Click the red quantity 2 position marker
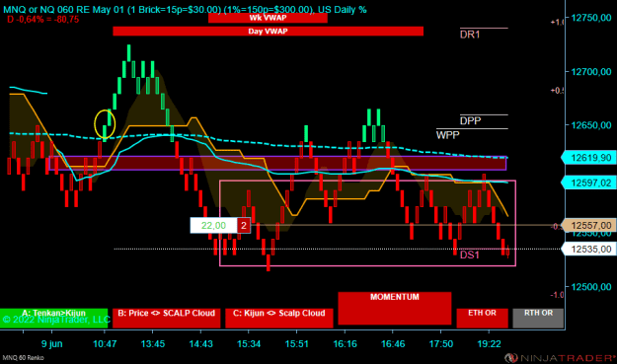 (244, 226)
